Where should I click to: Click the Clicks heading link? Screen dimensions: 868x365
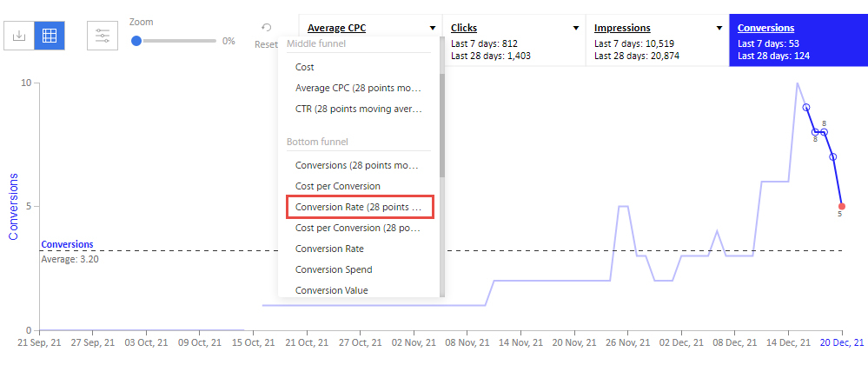click(x=464, y=28)
